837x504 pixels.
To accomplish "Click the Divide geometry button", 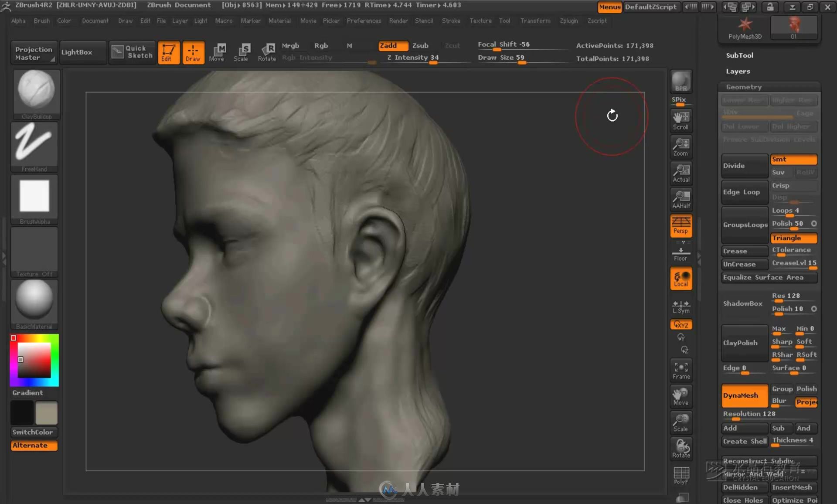I will click(x=744, y=165).
